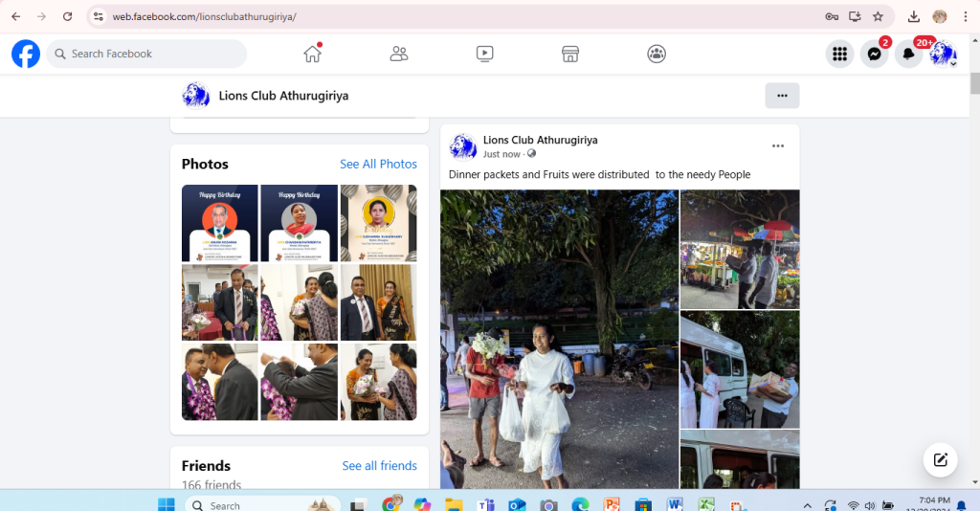Screen dimensions: 980x511
Task: Click the Facebook logo
Action: point(26,54)
